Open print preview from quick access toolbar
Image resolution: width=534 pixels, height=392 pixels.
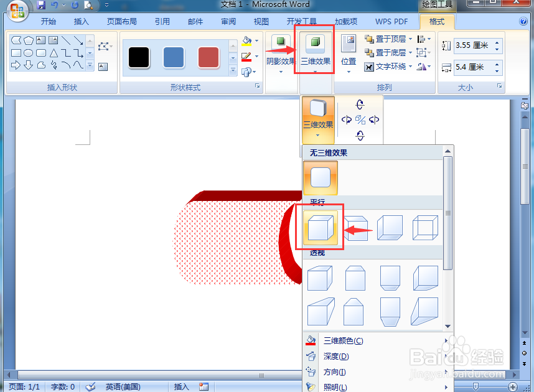88,5
